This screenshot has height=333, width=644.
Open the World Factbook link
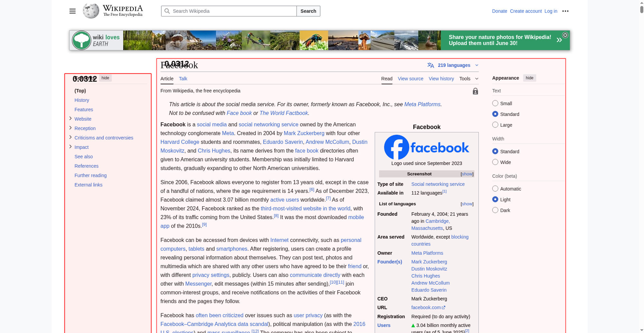point(284,113)
